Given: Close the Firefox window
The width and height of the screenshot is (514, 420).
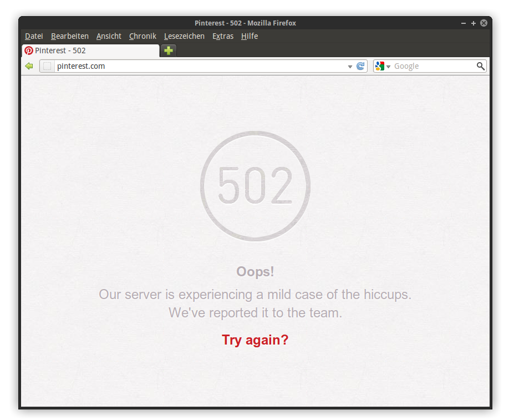Looking at the screenshot, I should (484, 23).
